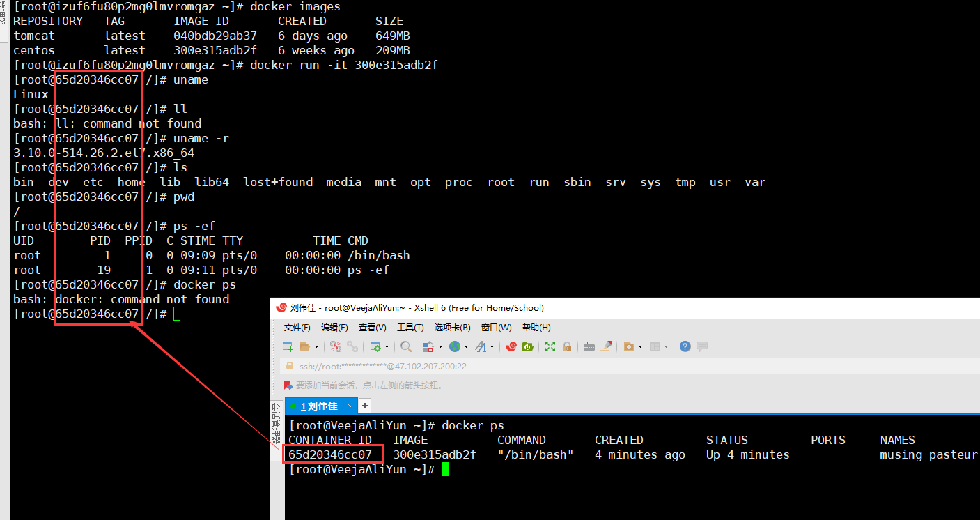Click the bookmark flag arrow icon

point(288,385)
